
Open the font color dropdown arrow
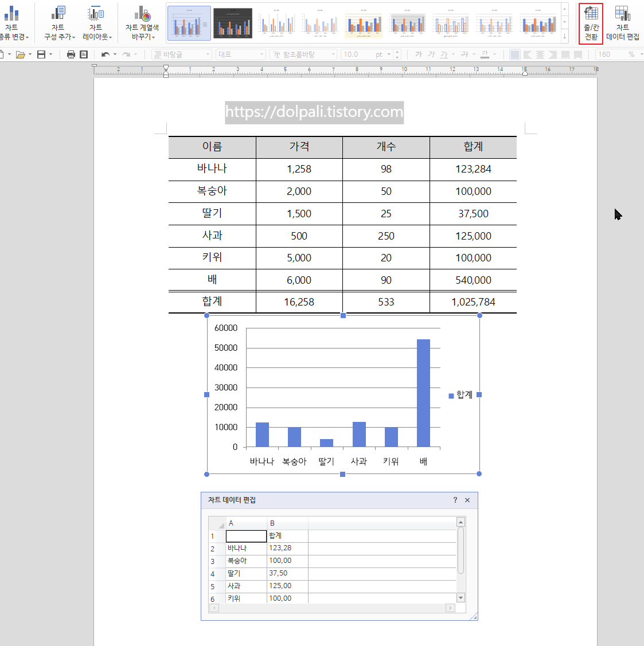click(x=494, y=54)
